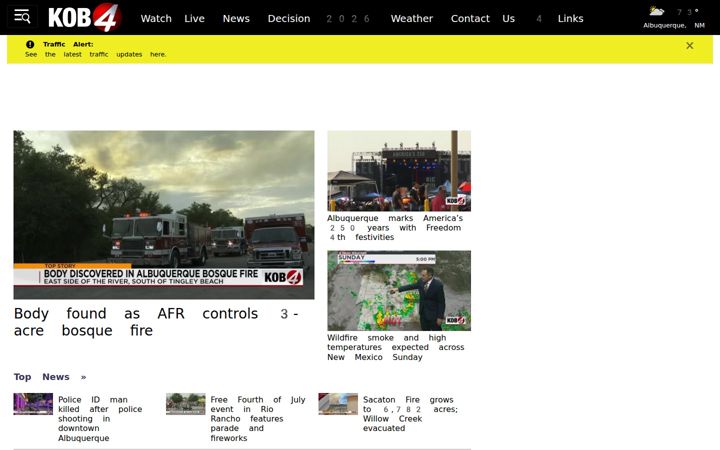This screenshot has width=720, height=450.
Task: Open the police shooting story thumbnail
Action: [33, 404]
